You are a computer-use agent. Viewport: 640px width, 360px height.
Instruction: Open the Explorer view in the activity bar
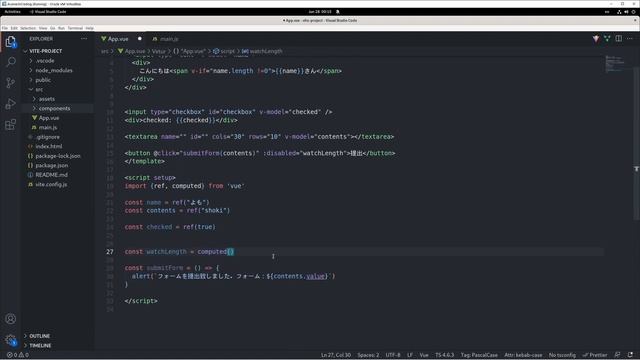pos(11,41)
